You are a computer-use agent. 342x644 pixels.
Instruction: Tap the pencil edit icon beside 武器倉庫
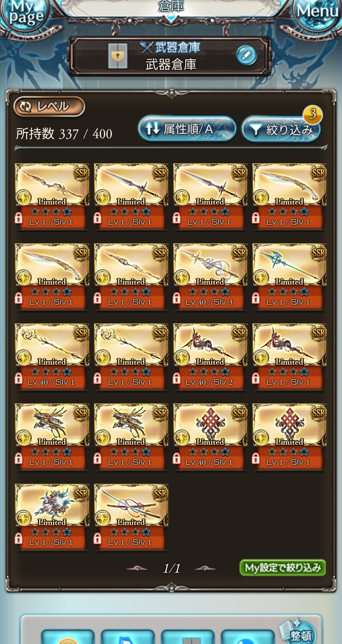pos(246,55)
